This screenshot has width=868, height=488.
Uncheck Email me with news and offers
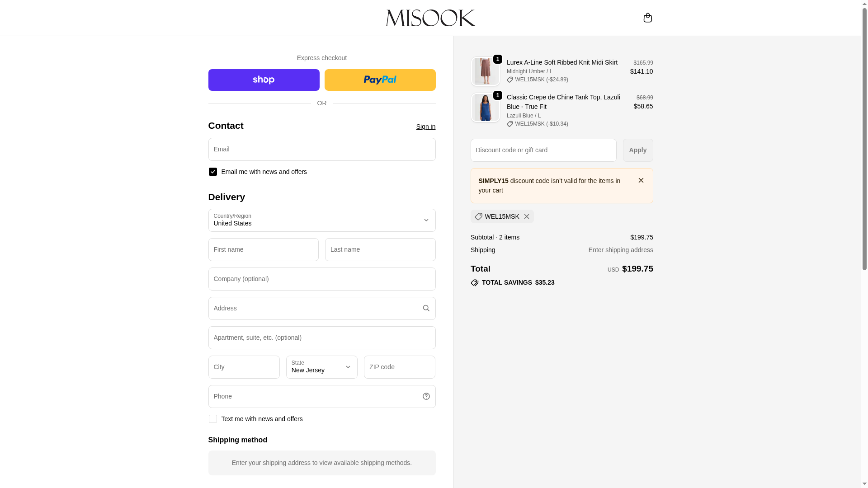point(213,172)
